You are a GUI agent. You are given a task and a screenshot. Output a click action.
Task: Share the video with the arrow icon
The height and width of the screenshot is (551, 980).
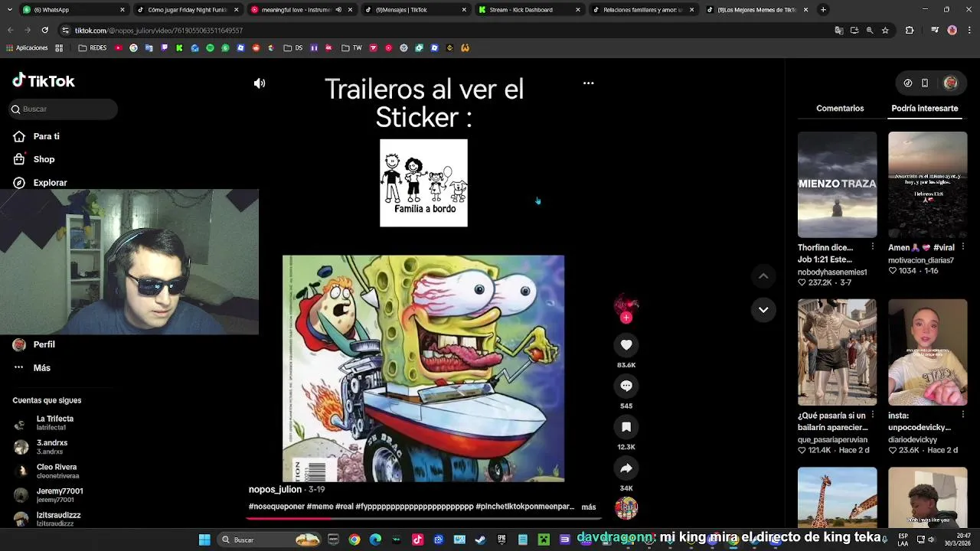tap(626, 468)
